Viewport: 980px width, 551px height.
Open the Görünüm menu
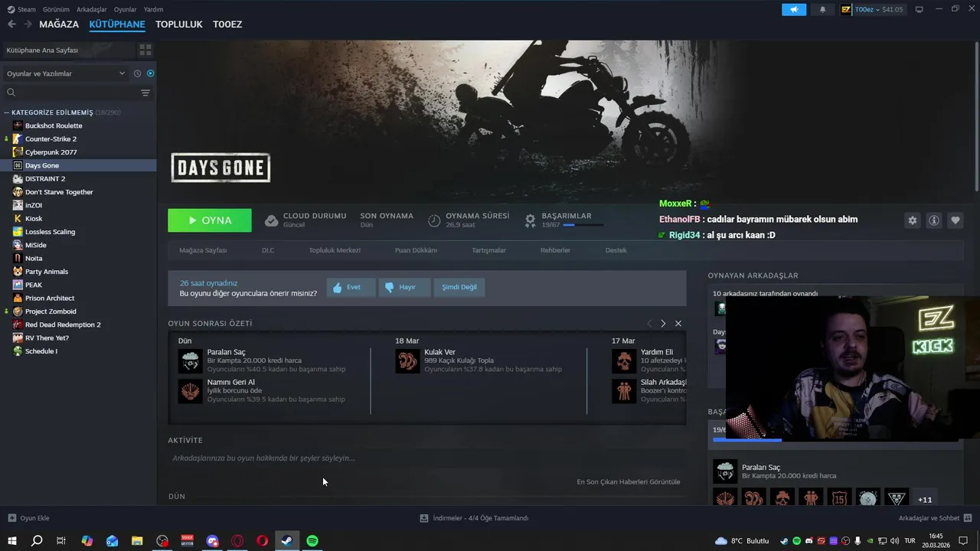56,9
